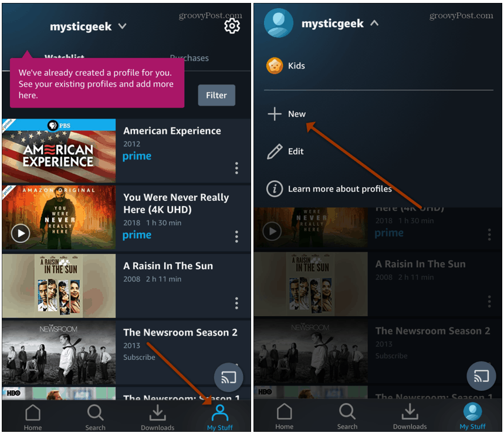Tap dimmed play button in right screen
This screenshot has width=504, height=433.
coord(273,231)
